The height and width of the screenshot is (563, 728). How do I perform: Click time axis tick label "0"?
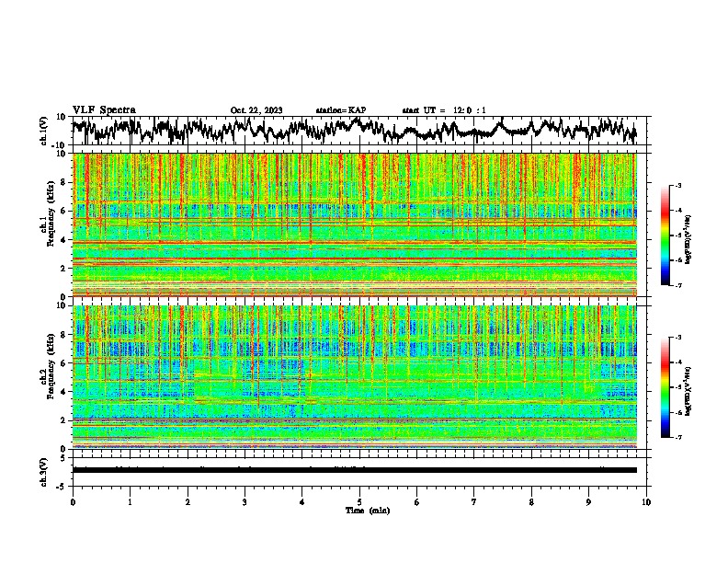(x=73, y=502)
